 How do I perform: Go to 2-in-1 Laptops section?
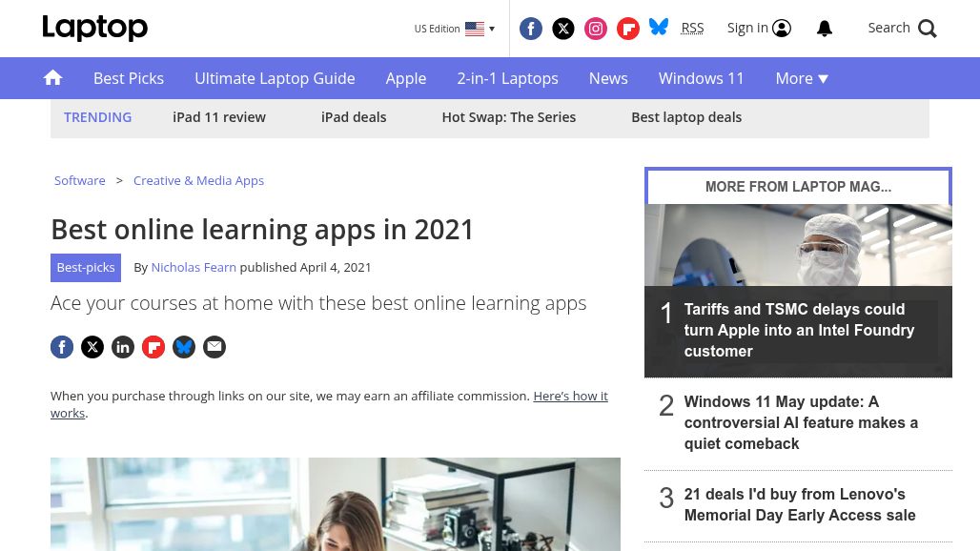coord(507,78)
